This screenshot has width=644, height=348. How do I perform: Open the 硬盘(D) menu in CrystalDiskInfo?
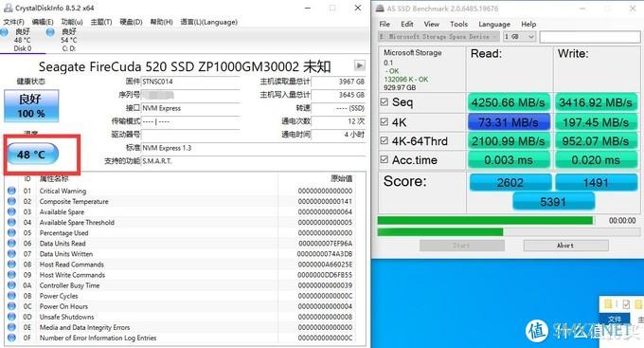[x=131, y=22]
